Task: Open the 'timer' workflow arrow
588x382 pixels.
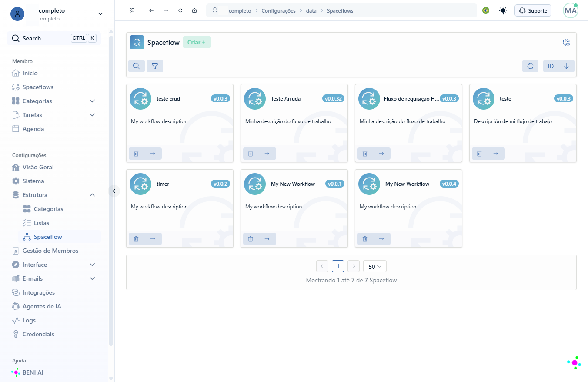Action: [153, 239]
